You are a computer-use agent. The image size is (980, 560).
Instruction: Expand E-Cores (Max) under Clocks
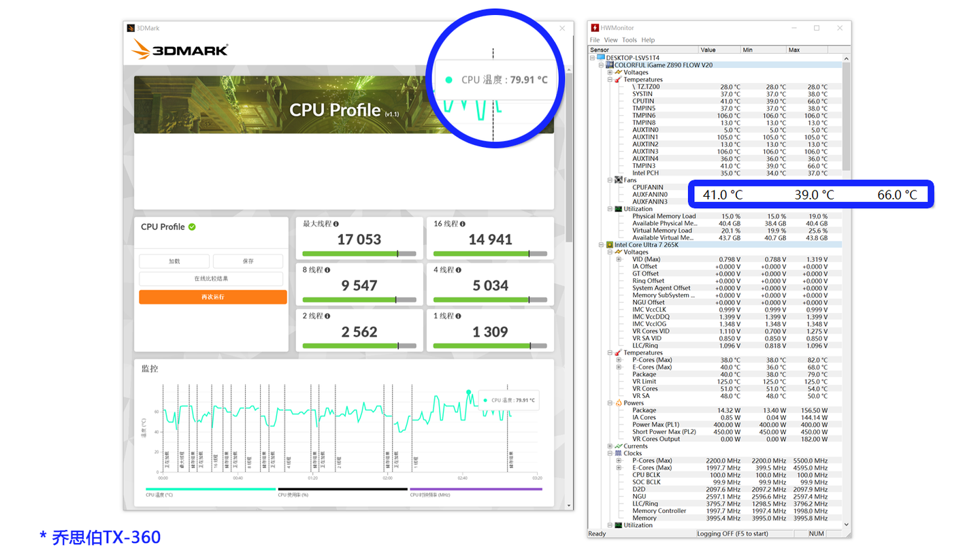pyautogui.click(x=619, y=467)
